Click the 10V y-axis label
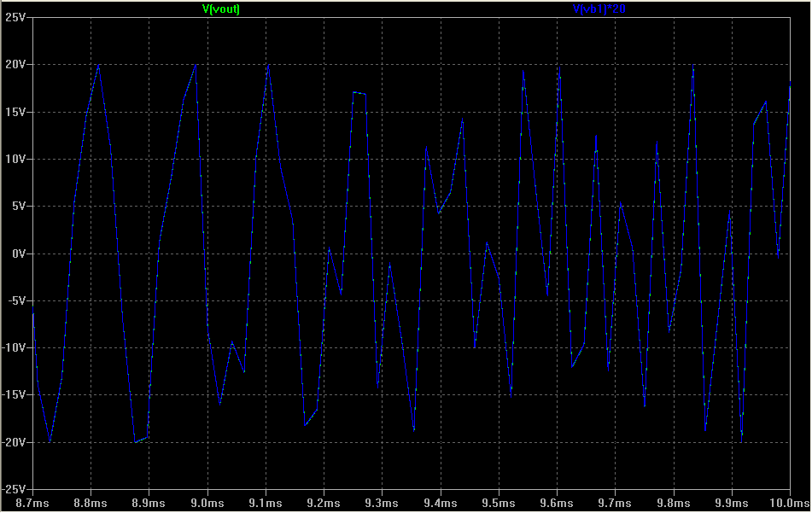 (15, 159)
